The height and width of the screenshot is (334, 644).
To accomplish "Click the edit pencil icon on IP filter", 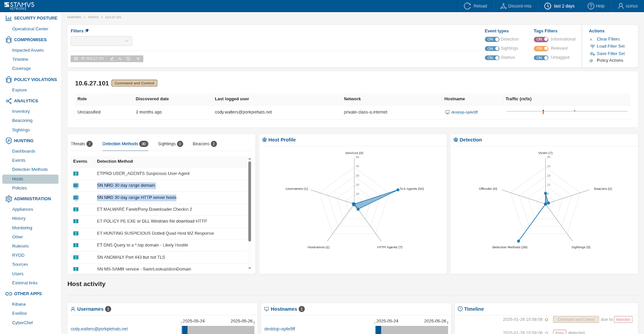I will 112,59.
